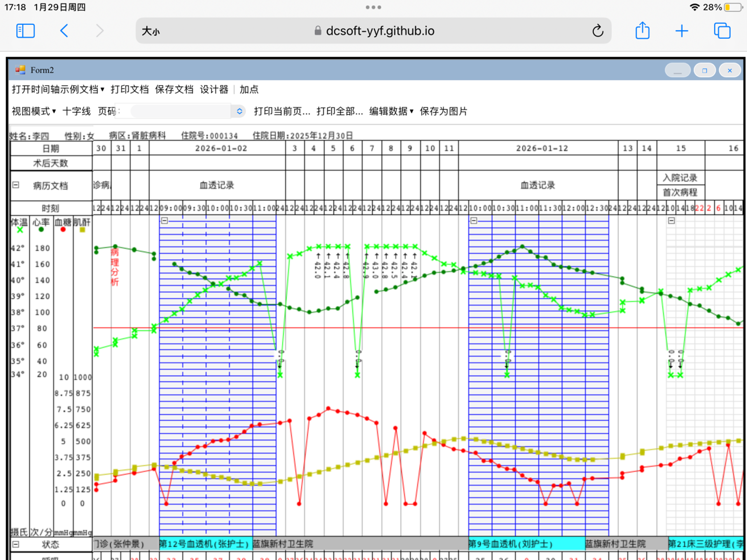Image resolution: width=747 pixels, height=560 pixels.
Task: Open the 首次病程 document entry
Action: click(x=680, y=192)
